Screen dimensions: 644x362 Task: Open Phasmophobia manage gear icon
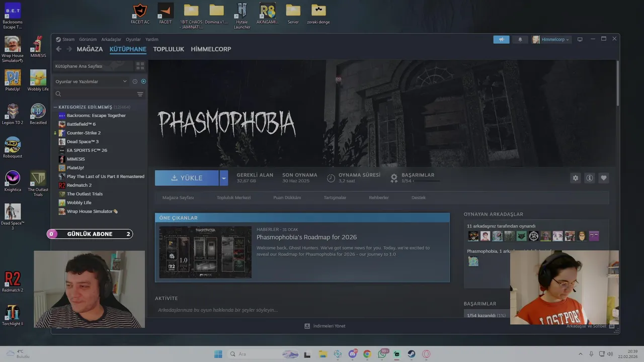[x=576, y=178]
